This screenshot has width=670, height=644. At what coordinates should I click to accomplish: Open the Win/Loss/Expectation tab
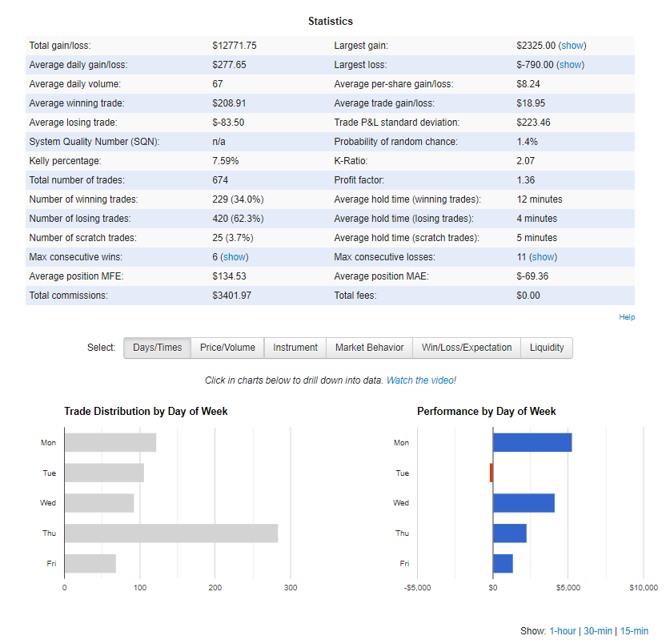pos(467,348)
